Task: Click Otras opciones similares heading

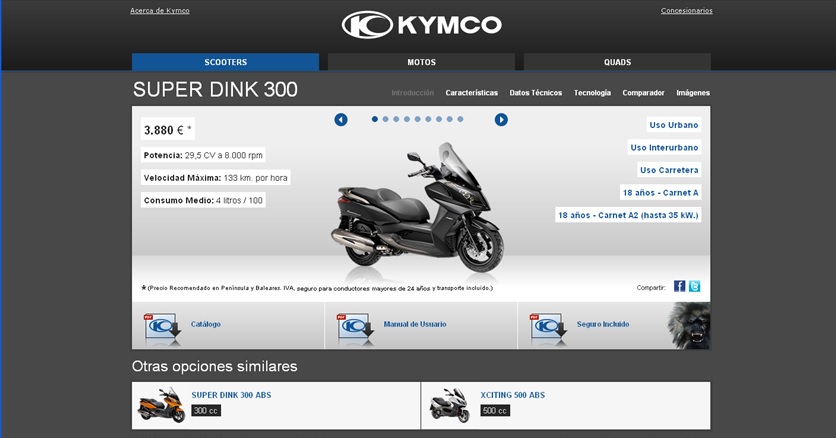Action: 214,366
